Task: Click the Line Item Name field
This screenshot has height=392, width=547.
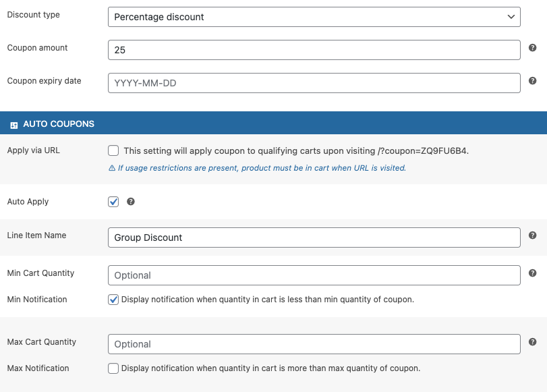Action: click(314, 237)
